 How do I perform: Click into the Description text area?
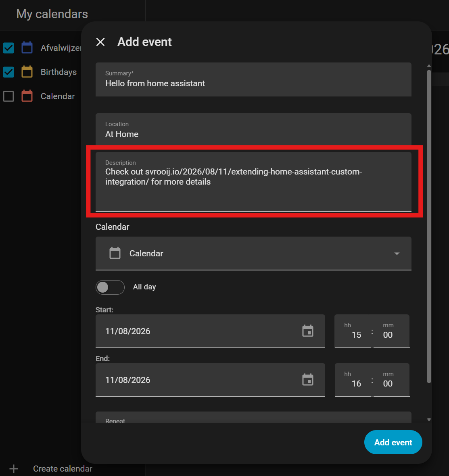[253, 181]
